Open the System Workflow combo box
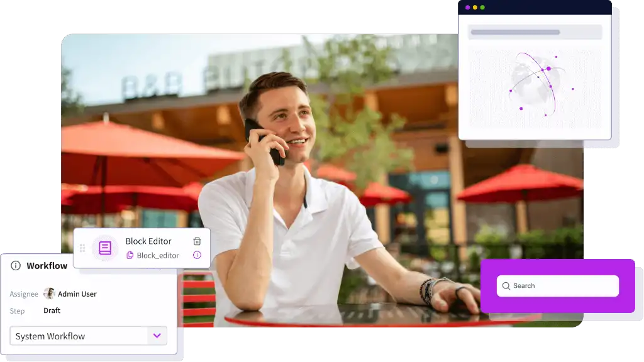This screenshot has height=362, width=644. (79, 336)
